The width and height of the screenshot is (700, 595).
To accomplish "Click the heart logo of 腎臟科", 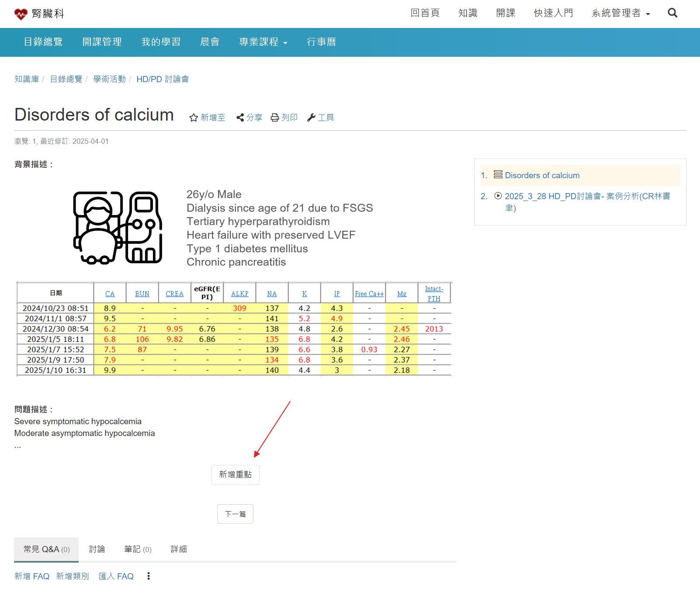I will click(x=21, y=14).
